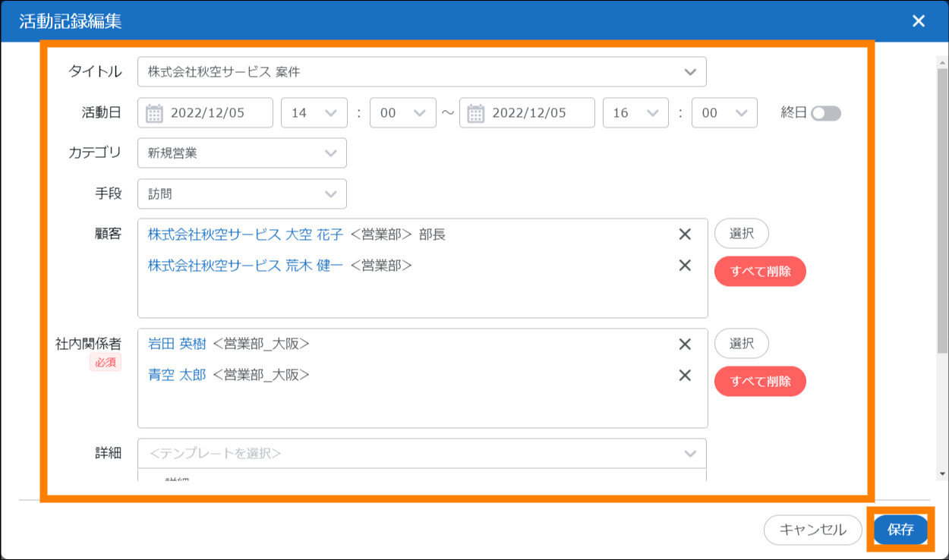Open the 手段 訪問 dropdown

242,194
